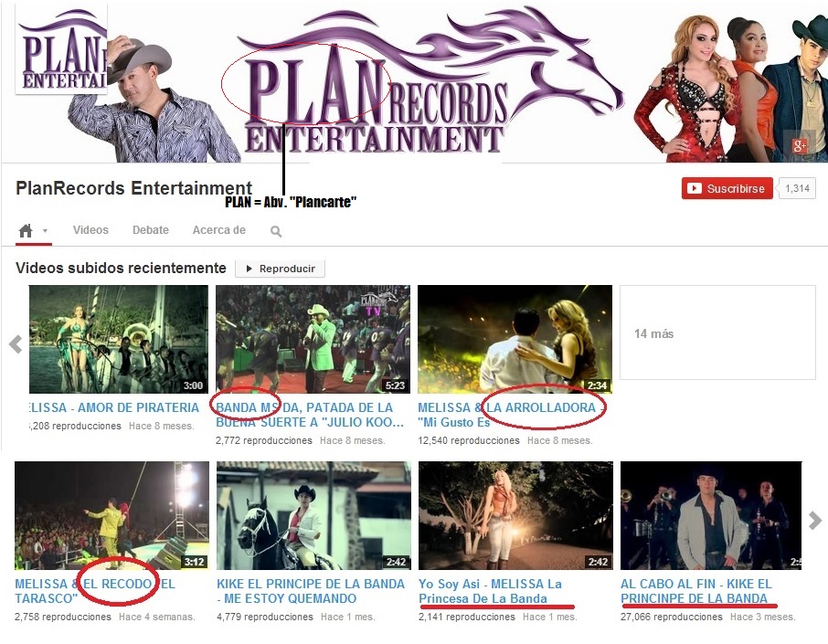The height and width of the screenshot is (644, 828).
Task: Open La Arrolladora Mi Gusto Es thumbnail
Action: click(515, 340)
